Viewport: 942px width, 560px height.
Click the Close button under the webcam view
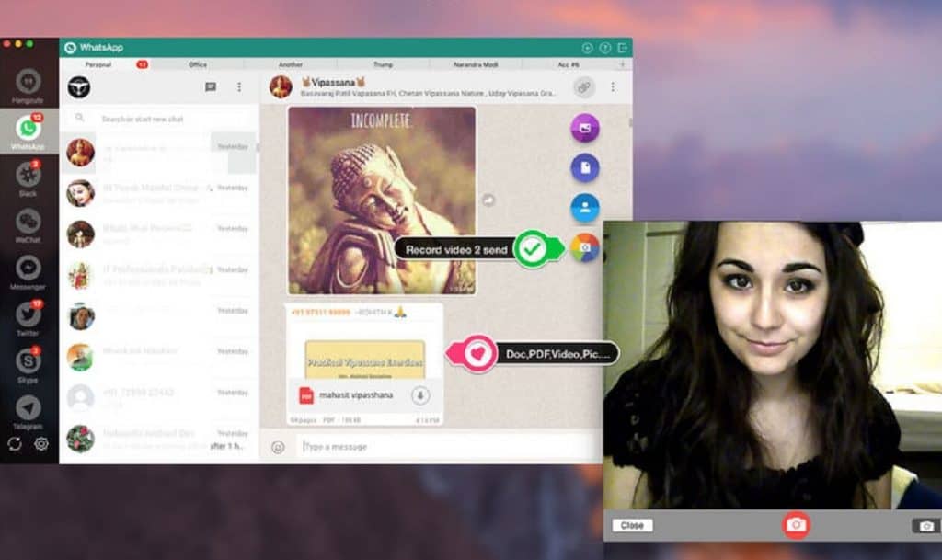pos(633,525)
